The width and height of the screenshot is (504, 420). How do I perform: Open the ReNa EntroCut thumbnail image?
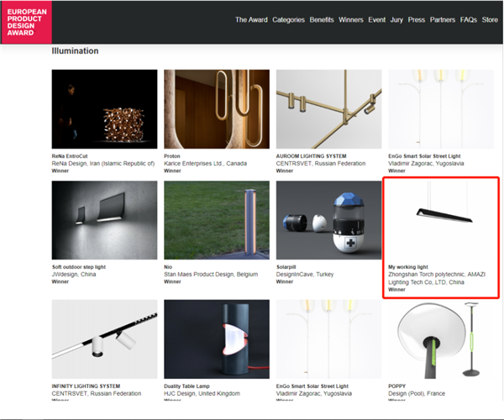(104, 109)
